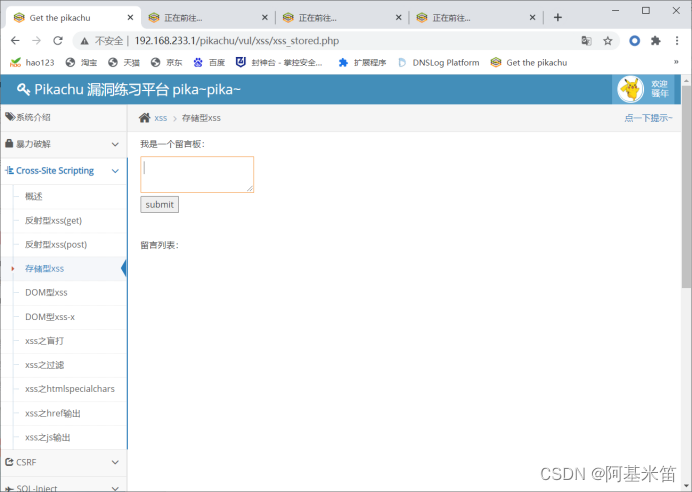Open xss之盲打 page

coord(45,341)
